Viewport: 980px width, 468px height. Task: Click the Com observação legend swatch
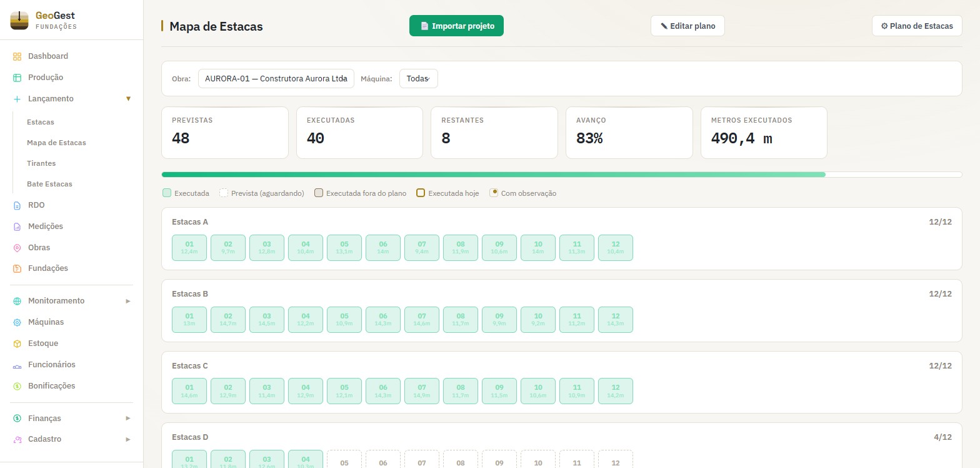(494, 193)
